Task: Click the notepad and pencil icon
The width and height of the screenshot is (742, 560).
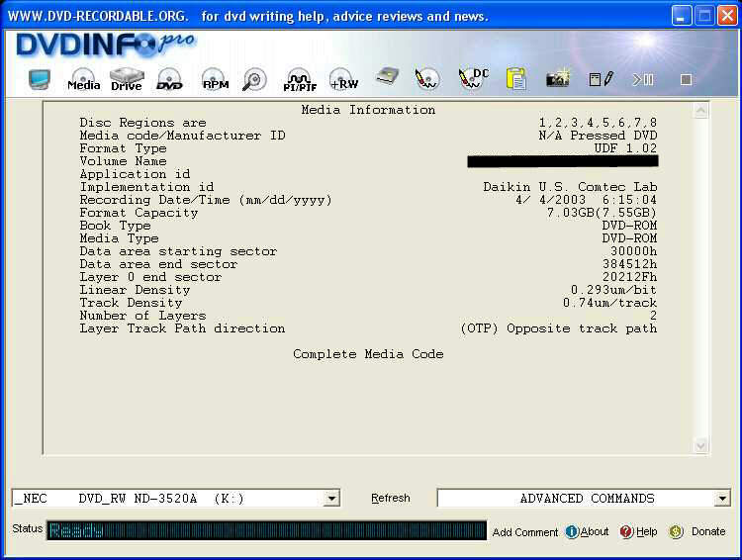Action: coord(602,79)
